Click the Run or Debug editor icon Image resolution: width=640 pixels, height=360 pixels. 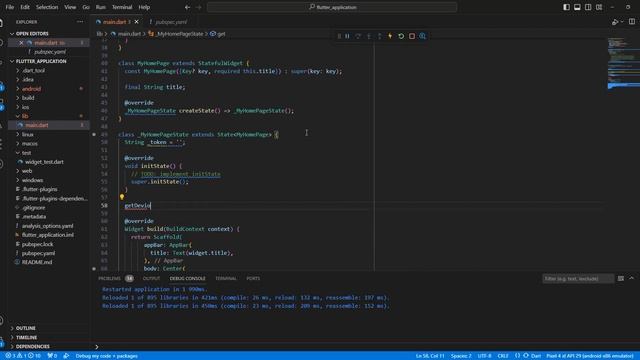click(x=615, y=22)
